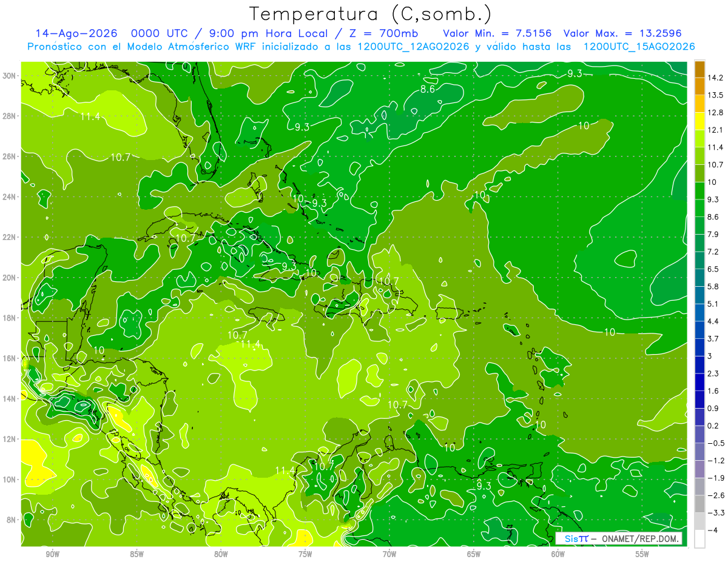Click the valid-until time "1200UTC_15AGO2026"

point(639,47)
